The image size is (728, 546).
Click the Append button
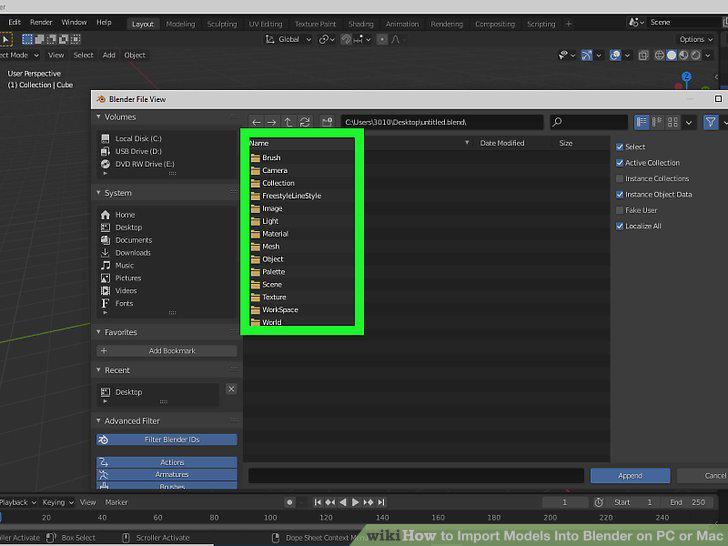(x=630, y=475)
